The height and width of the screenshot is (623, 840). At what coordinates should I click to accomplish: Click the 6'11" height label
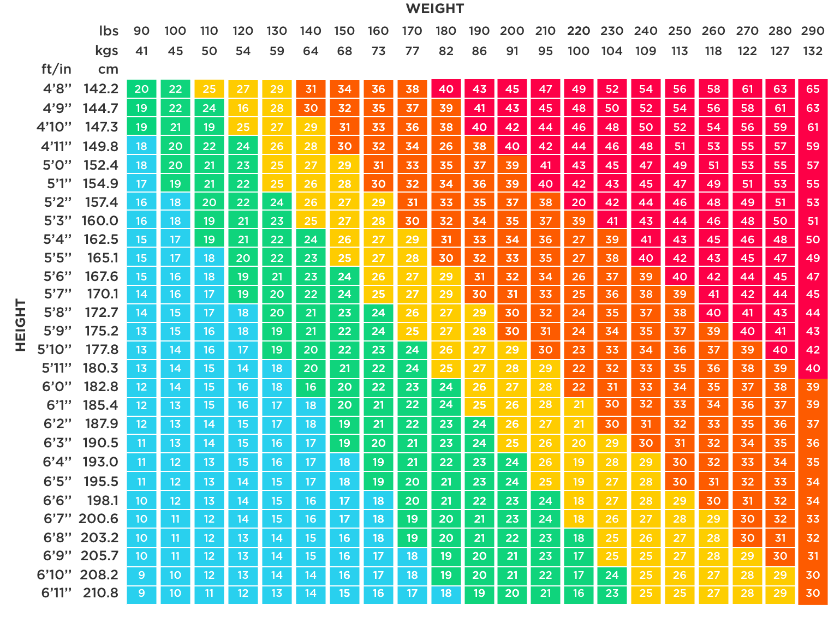(x=57, y=592)
